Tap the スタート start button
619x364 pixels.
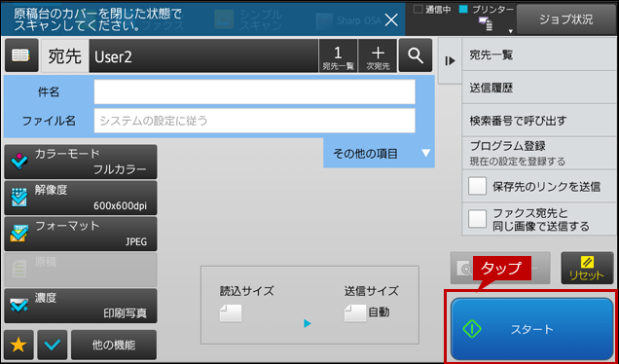(531, 329)
